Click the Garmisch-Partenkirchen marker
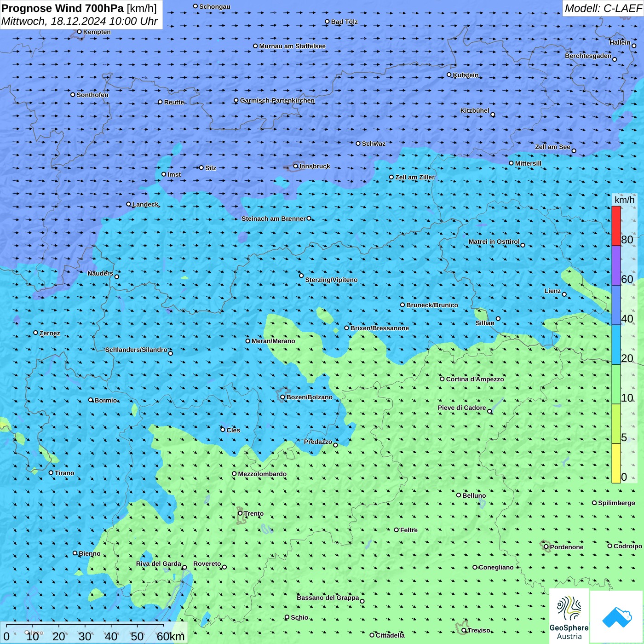Viewport: 644px width, 644px height. pos(236,100)
